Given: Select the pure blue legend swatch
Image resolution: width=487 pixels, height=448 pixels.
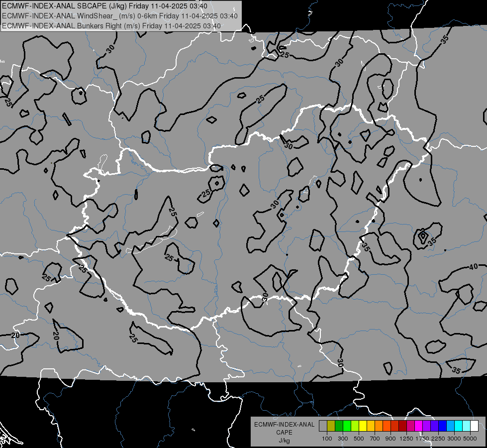Looking at the screenshot, I should click(x=443, y=426).
